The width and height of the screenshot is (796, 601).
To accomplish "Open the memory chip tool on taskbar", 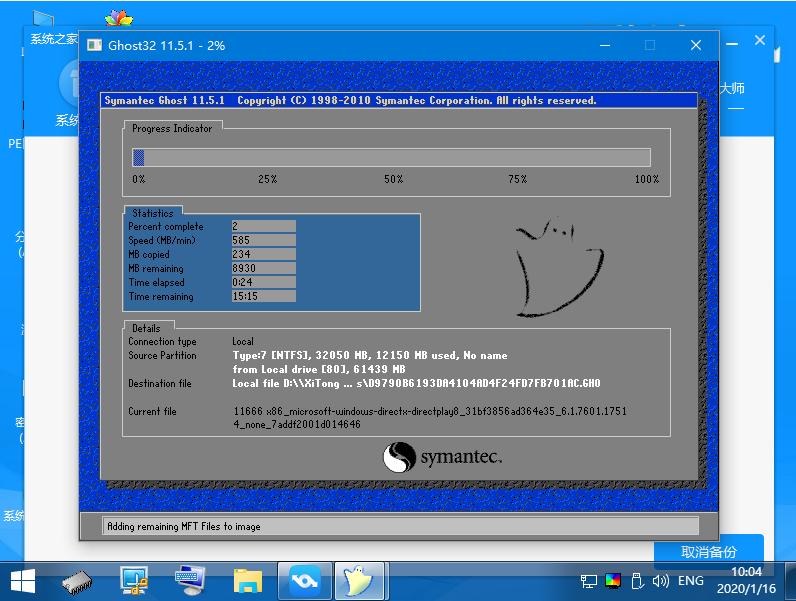I will coord(77,582).
